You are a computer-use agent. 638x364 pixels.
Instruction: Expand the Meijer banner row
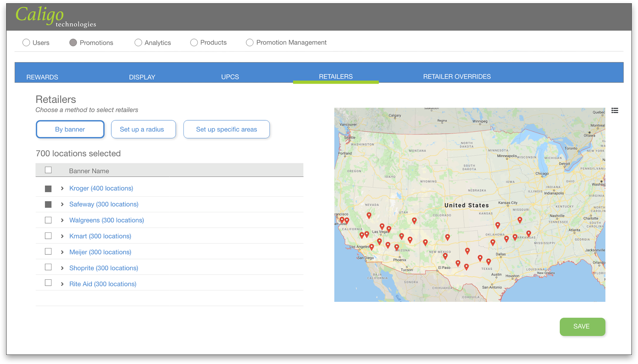click(62, 252)
